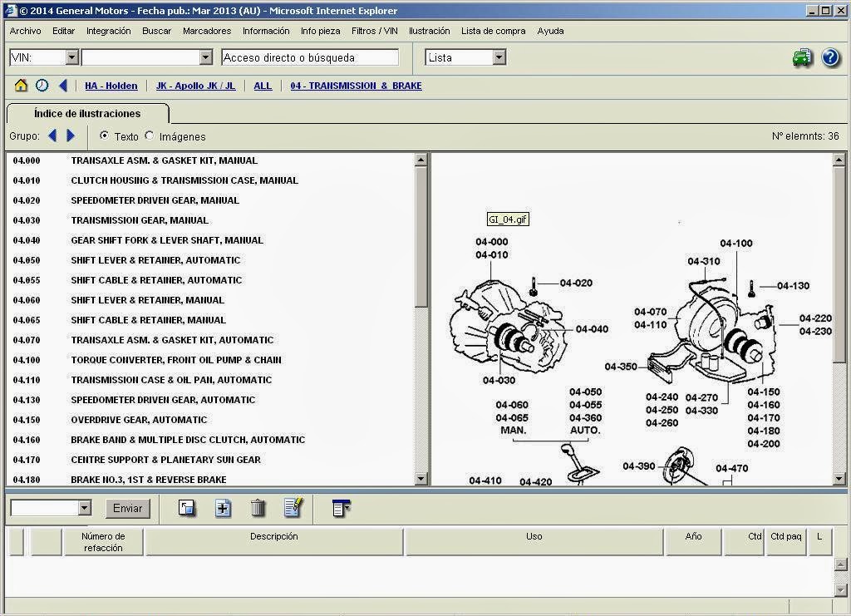Follow the 04 - TRANSMISSION & BRAKE link

point(356,86)
